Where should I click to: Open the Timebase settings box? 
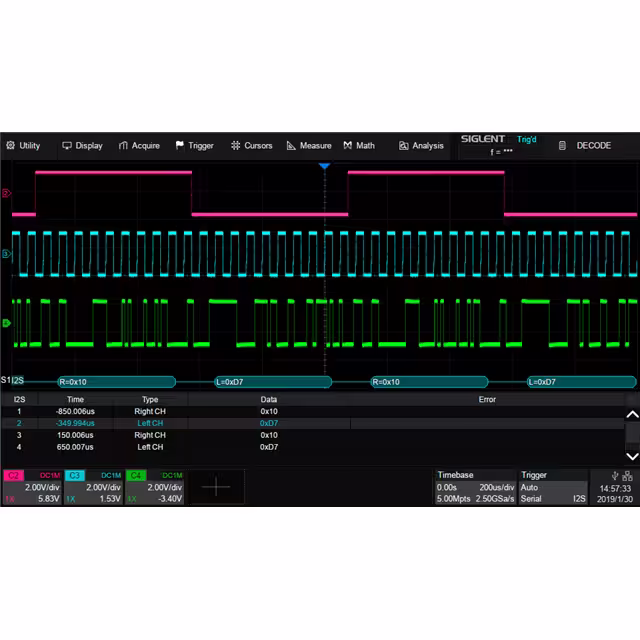[x=474, y=487]
